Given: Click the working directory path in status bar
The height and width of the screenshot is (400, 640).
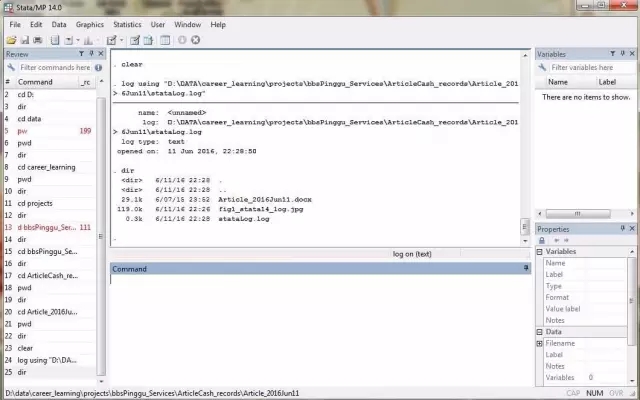Looking at the screenshot, I should click(152, 393).
